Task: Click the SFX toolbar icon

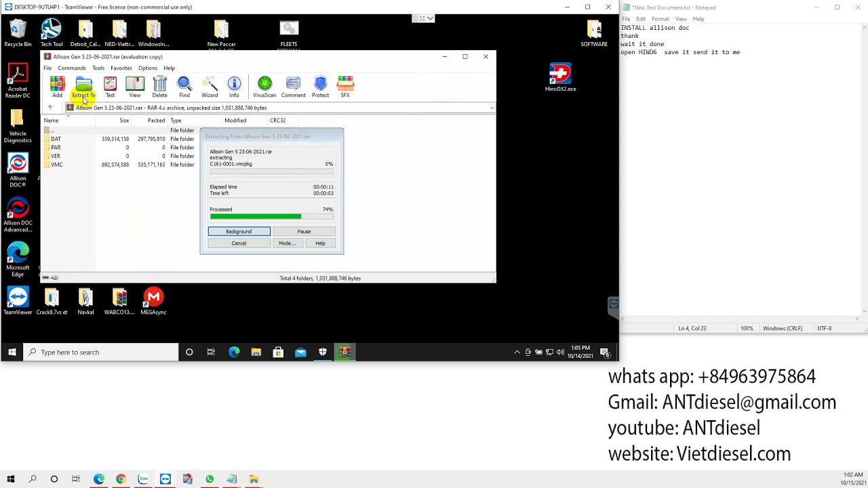Action: [345, 87]
